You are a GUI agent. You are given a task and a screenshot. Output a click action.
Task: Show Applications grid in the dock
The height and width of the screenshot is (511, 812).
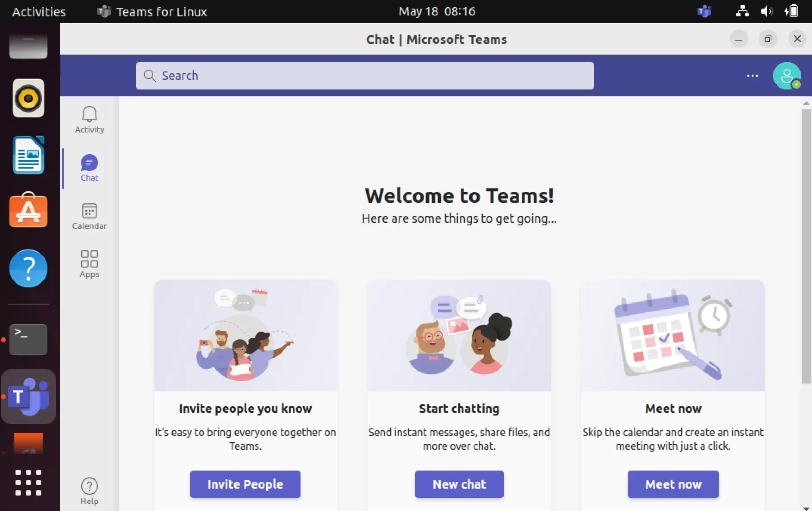28,483
